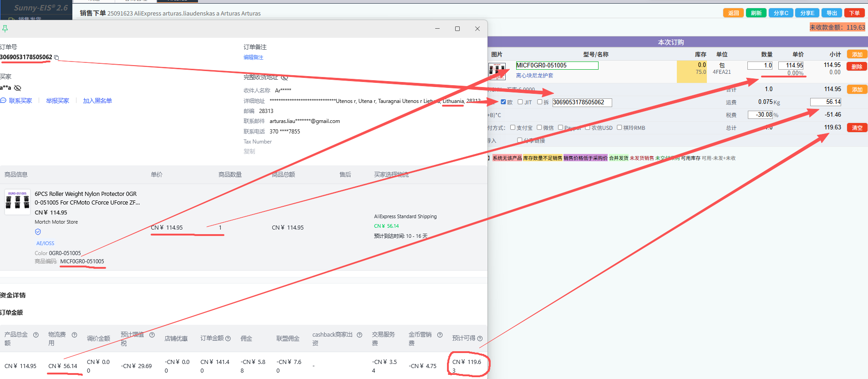Copy the order number with the copy icon
868x379 pixels.
click(x=56, y=57)
